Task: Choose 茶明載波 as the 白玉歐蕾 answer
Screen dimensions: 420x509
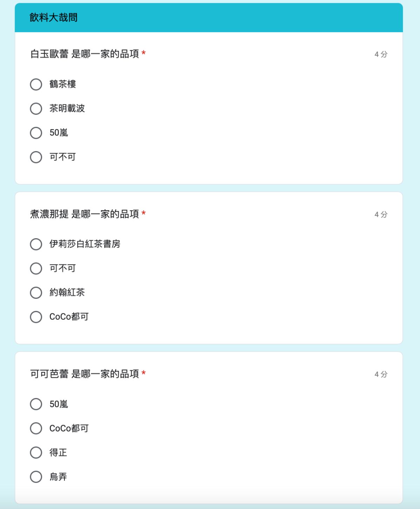Action: point(36,108)
